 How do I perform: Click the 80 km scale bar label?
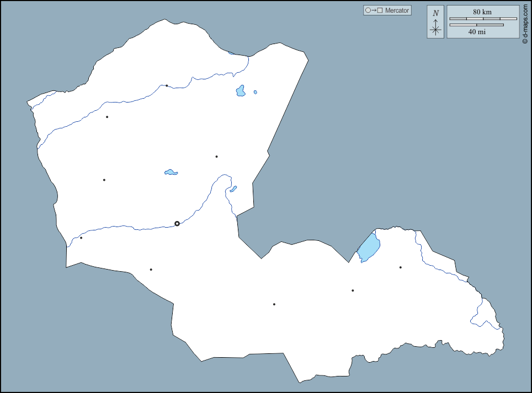pos(482,12)
